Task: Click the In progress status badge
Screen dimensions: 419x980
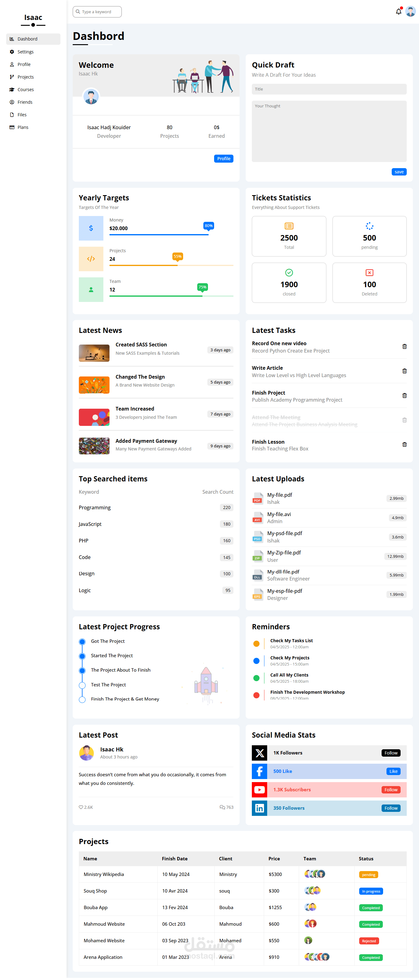Action: click(x=371, y=891)
